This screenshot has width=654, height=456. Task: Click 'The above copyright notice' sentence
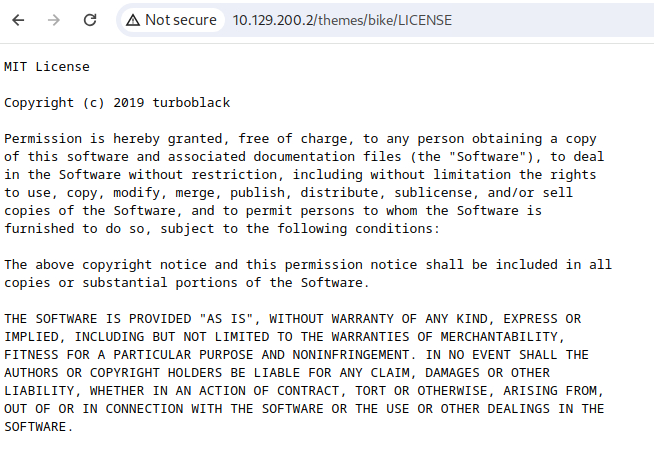[308, 265]
